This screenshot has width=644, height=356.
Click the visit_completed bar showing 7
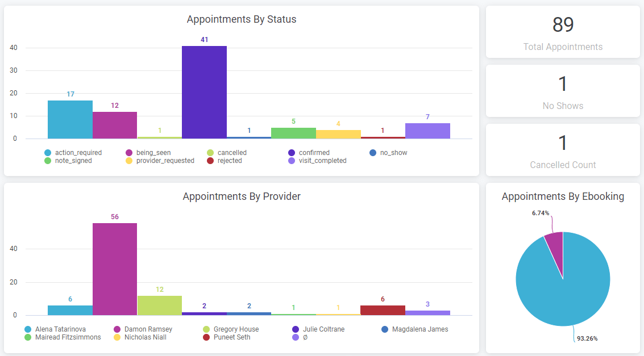(427, 131)
